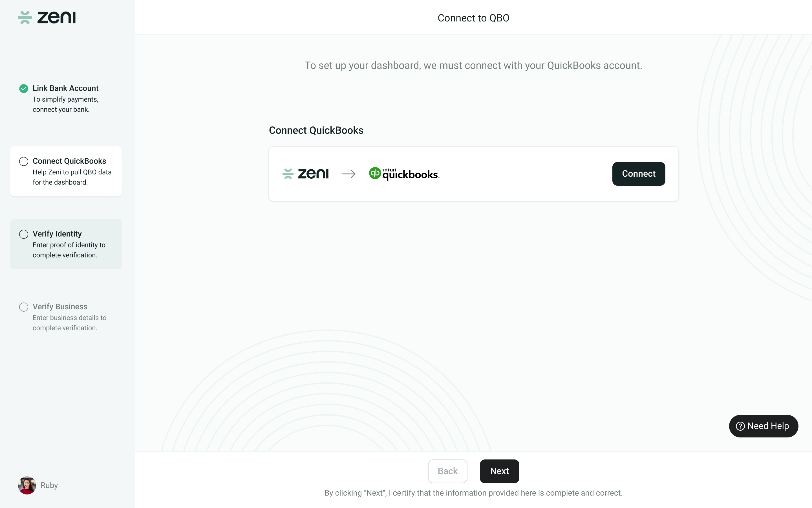Open the Need Help chat button
This screenshot has width=812, height=508.
(x=763, y=426)
